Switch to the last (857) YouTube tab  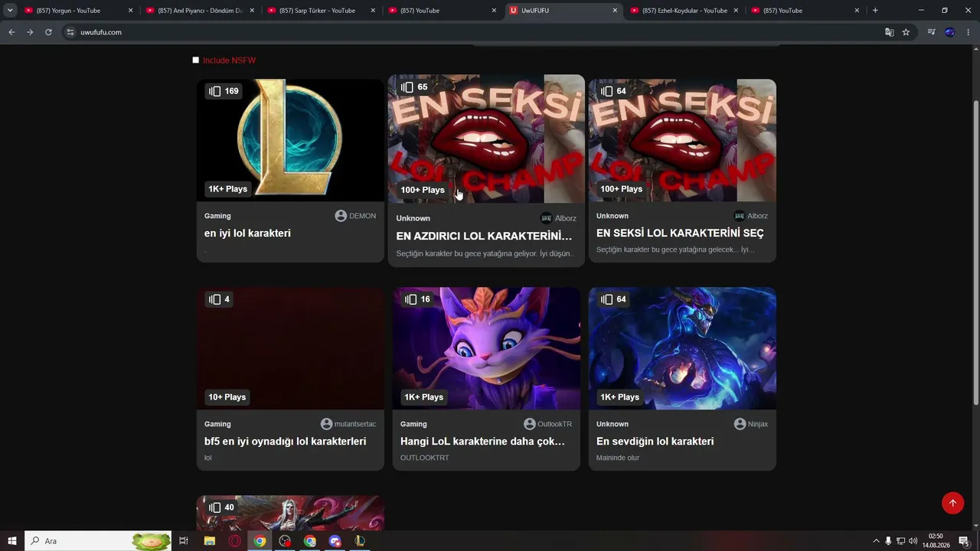[x=805, y=11]
